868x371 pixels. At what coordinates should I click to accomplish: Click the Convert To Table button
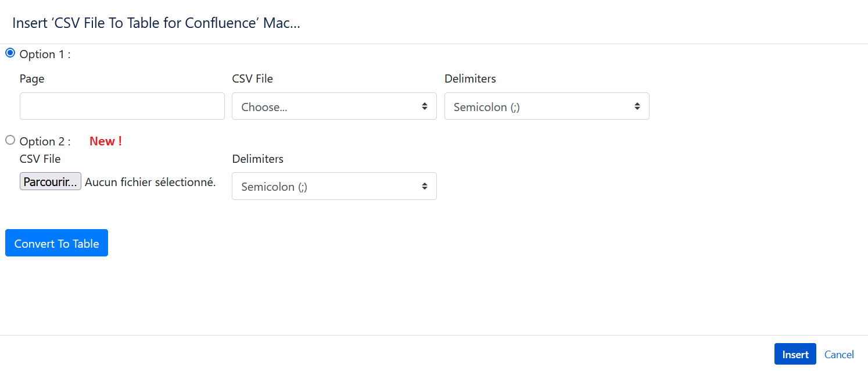point(56,243)
